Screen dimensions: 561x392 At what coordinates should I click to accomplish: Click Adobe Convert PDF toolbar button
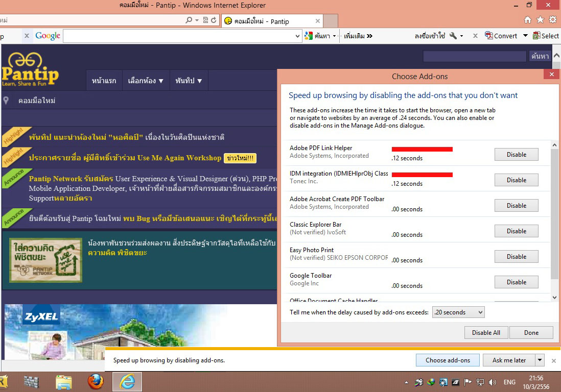(x=501, y=36)
